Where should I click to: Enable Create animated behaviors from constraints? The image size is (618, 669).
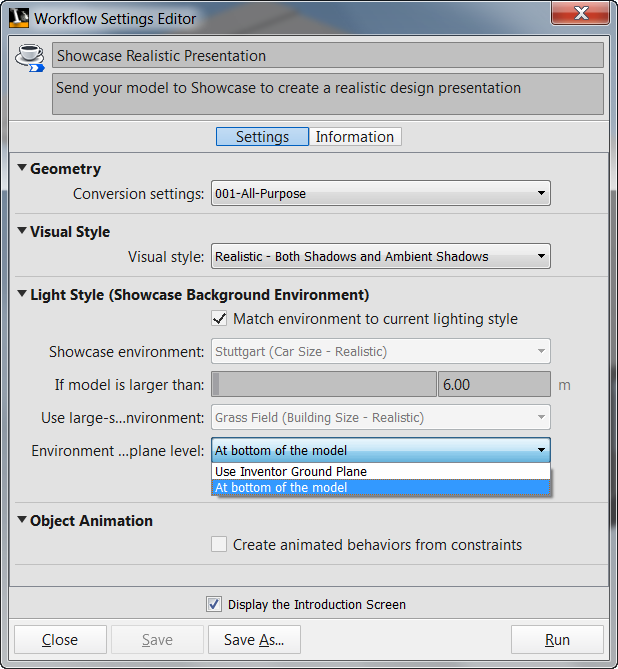coord(219,544)
